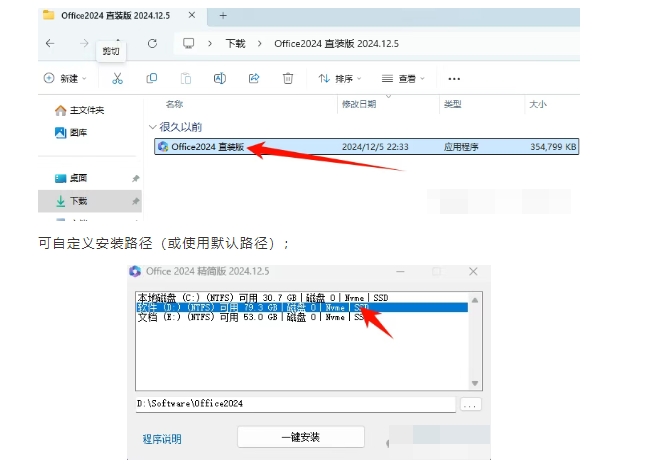Open 主文件夹 in the sidebar
Screen dimensions: 654x465
tap(79, 110)
